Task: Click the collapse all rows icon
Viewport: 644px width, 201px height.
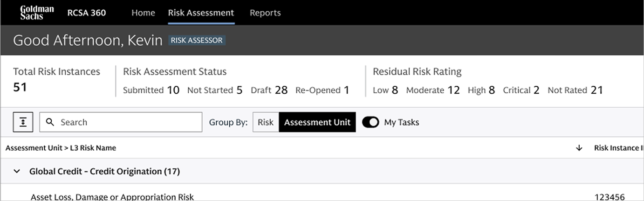Action: tap(23, 122)
